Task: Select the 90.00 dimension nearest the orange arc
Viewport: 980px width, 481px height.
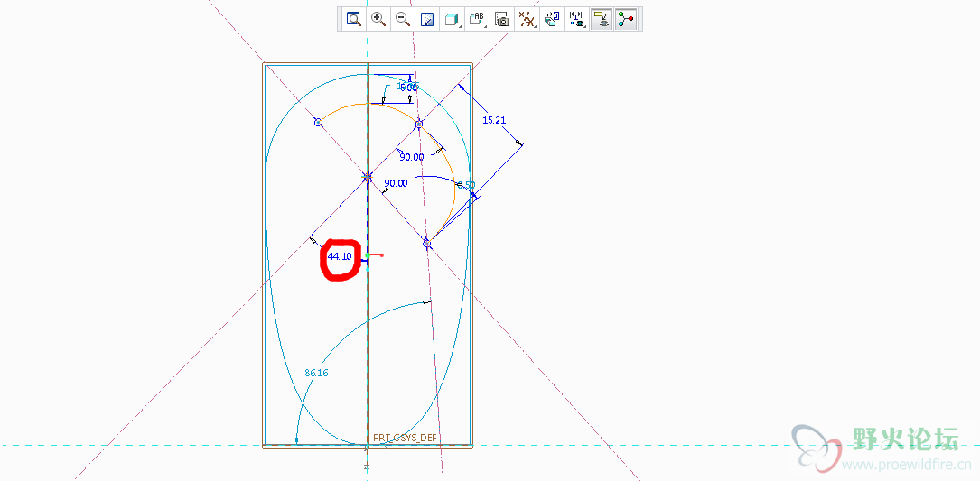Action: (x=412, y=157)
